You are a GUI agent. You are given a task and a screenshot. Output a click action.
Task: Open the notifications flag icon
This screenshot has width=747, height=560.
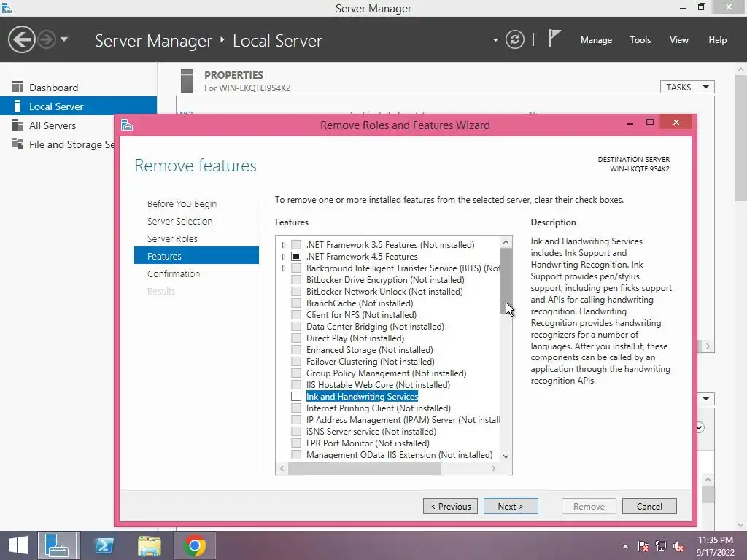pyautogui.click(x=554, y=38)
